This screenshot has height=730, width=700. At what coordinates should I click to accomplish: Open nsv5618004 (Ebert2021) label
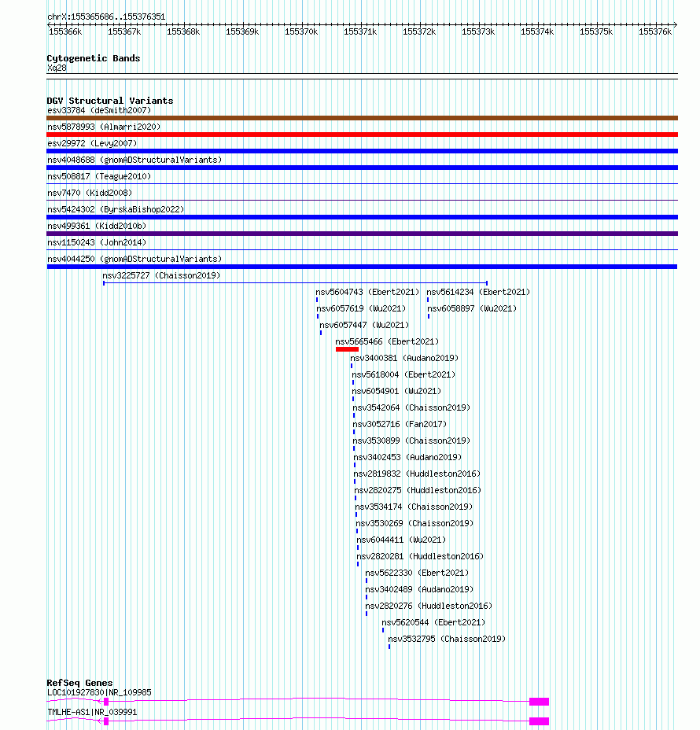(403, 374)
